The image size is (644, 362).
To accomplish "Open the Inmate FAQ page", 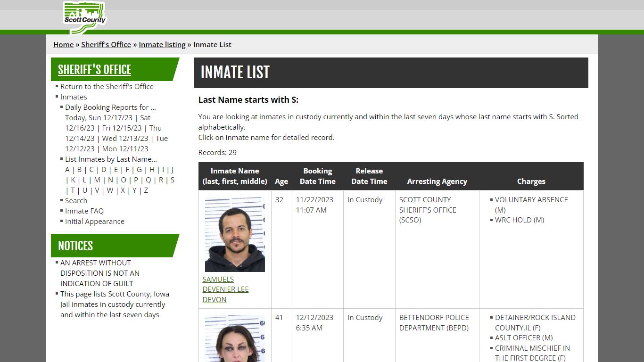I will [84, 211].
